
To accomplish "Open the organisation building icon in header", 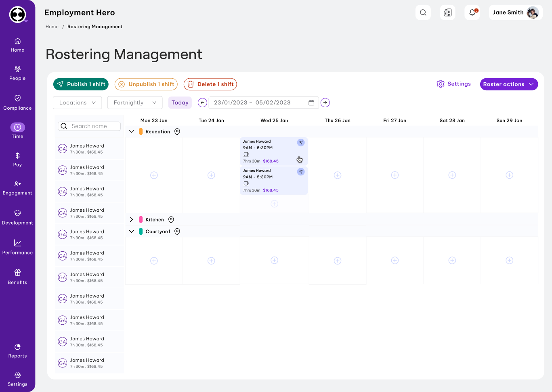I will [x=447, y=13].
